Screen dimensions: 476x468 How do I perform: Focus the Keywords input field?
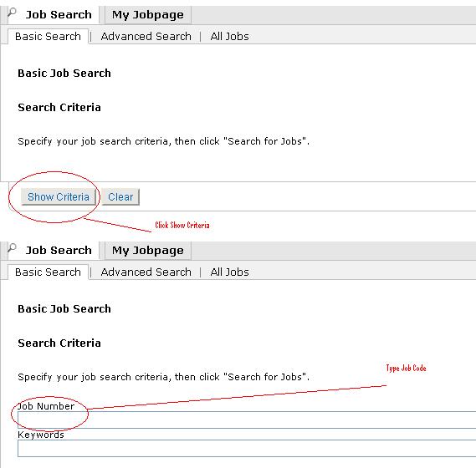point(247,448)
